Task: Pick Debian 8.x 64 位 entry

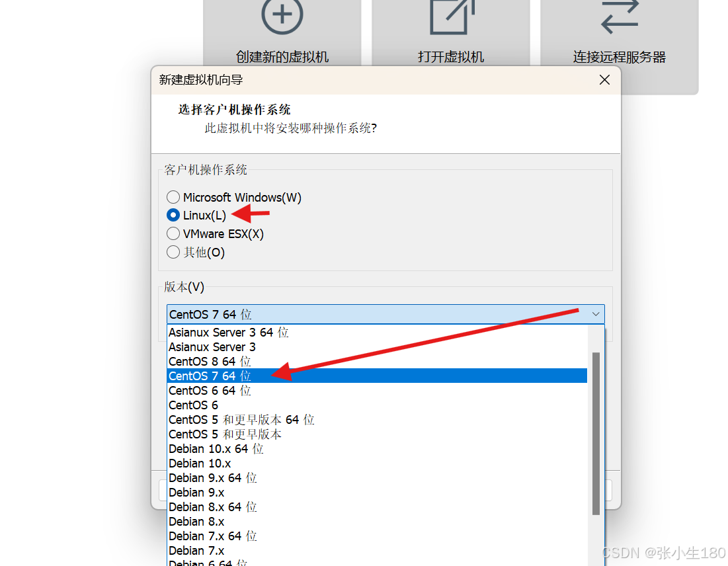Action: (377, 507)
